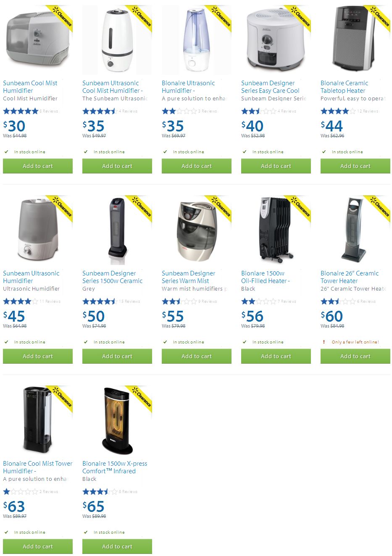Add the $44 Bionaire Ceramic Tabletop Heater to cart
Viewport: 392px width, 556px height.
[x=355, y=166]
